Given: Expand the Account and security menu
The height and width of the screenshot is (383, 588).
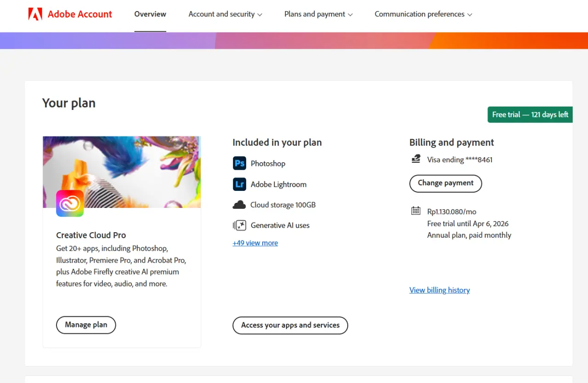Looking at the screenshot, I should pos(225,14).
